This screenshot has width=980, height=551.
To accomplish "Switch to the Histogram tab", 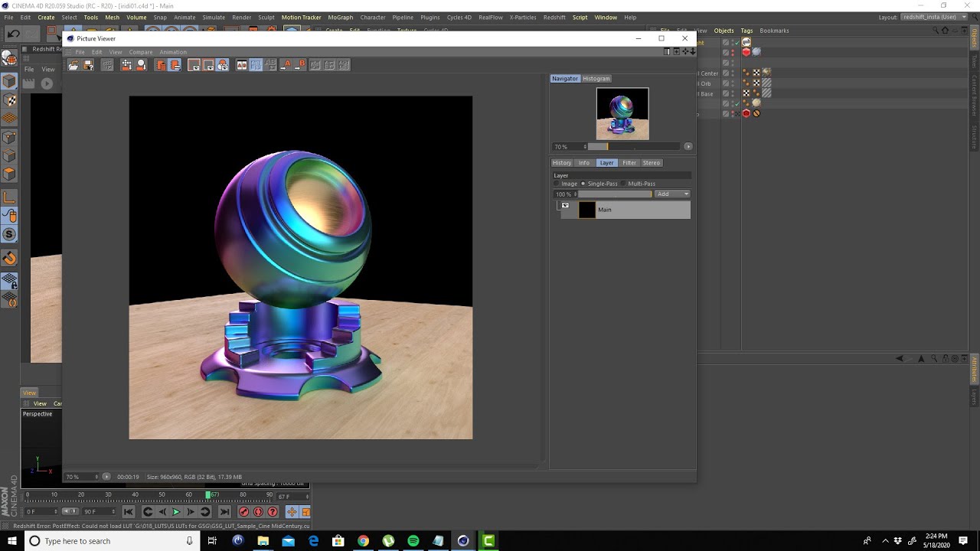I will click(x=596, y=79).
